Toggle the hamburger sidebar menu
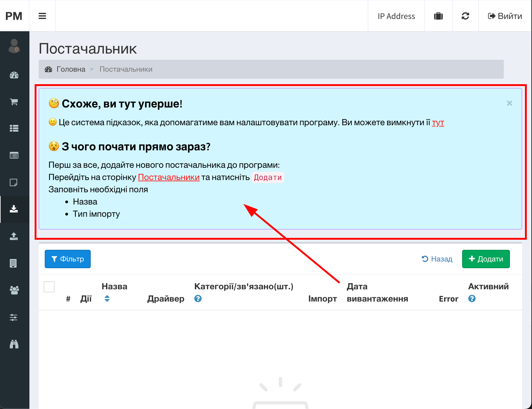 pyautogui.click(x=42, y=16)
